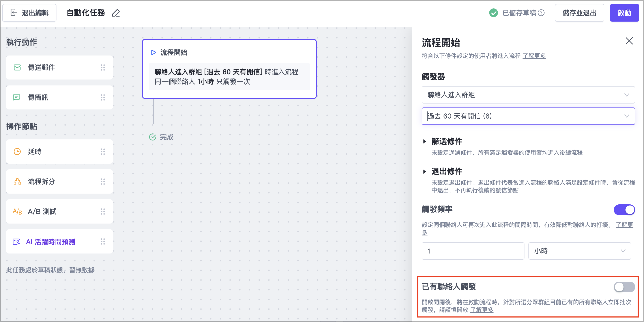The image size is (644, 322).
Task: Click the 儲存並退出 button
Action: click(x=579, y=13)
